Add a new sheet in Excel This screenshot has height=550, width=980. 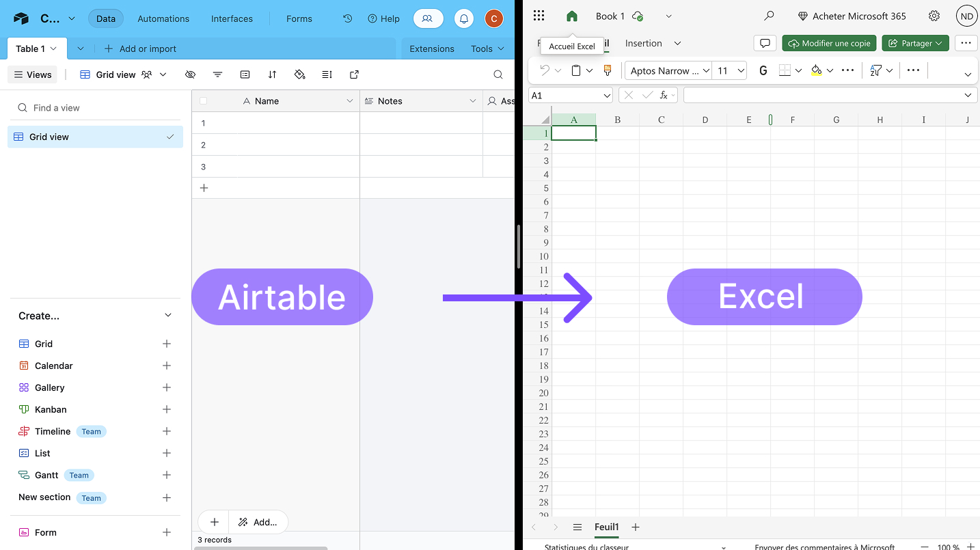pyautogui.click(x=636, y=527)
